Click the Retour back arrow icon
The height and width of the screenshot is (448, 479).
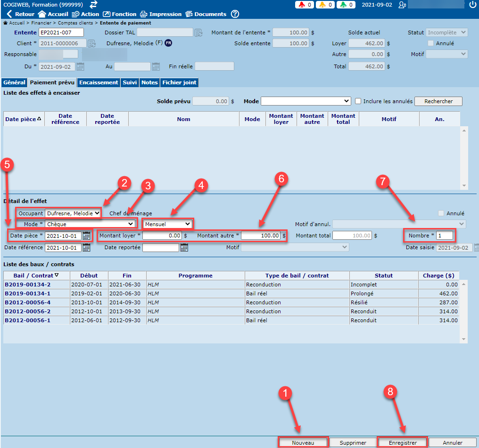[9, 14]
